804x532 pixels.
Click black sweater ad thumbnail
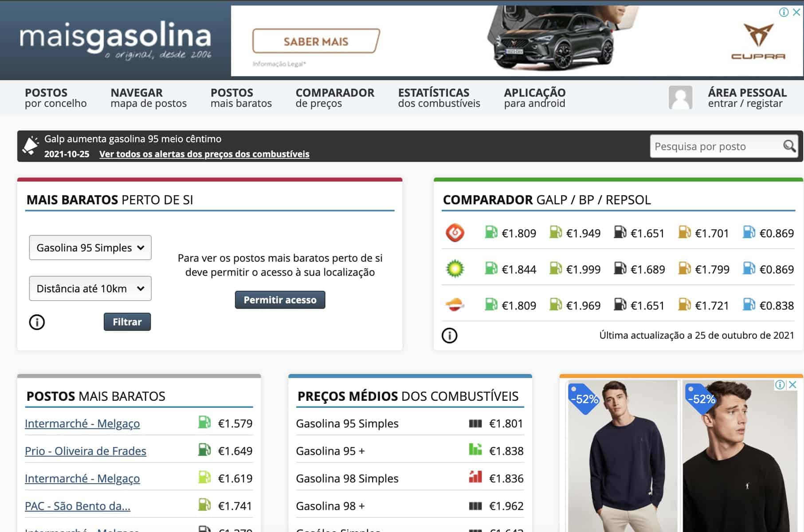[x=741, y=456]
